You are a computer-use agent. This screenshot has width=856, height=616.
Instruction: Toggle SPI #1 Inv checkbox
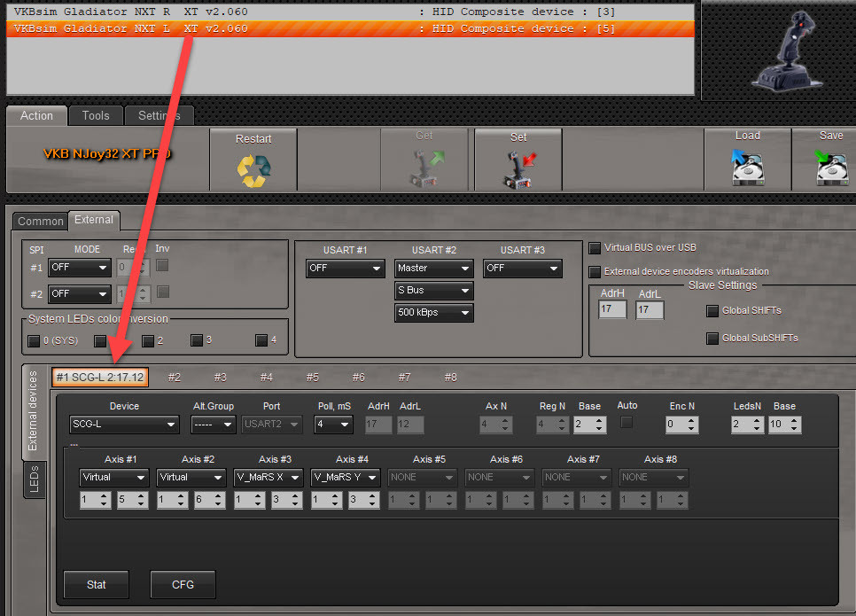point(163,265)
